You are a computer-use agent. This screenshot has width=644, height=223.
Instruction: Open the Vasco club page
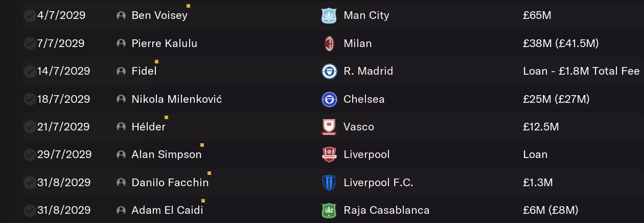point(359,127)
